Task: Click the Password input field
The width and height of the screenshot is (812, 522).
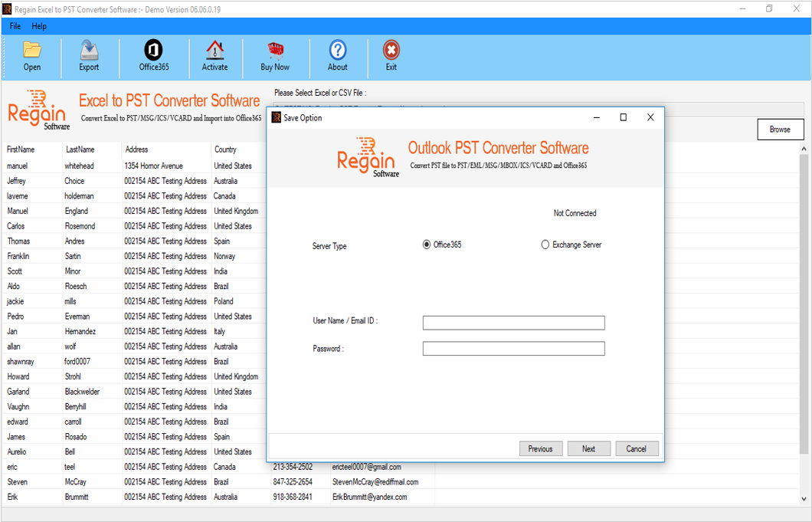Action: [513, 348]
